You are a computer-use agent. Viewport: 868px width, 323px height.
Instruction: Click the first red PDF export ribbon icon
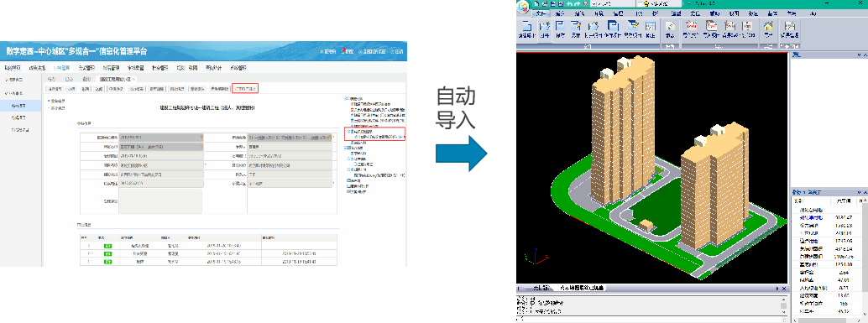click(690, 25)
